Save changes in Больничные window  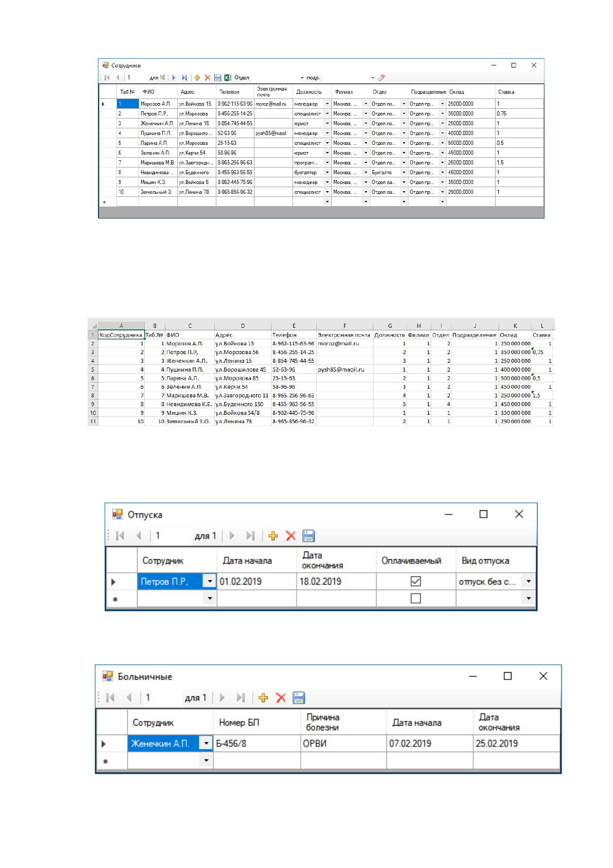click(x=299, y=698)
